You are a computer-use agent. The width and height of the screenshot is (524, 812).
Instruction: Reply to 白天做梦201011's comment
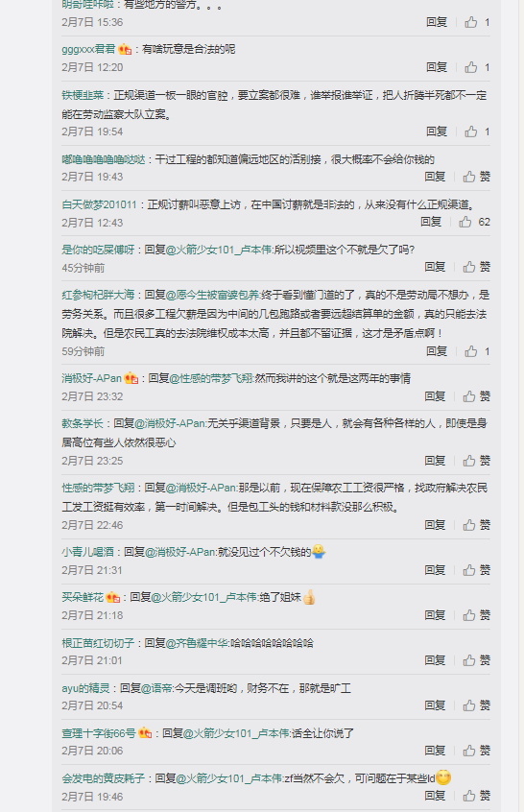click(431, 222)
